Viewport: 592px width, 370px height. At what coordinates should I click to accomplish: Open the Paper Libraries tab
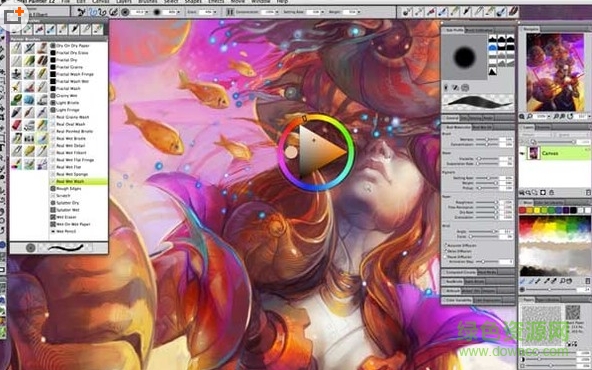pyautogui.click(x=548, y=300)
